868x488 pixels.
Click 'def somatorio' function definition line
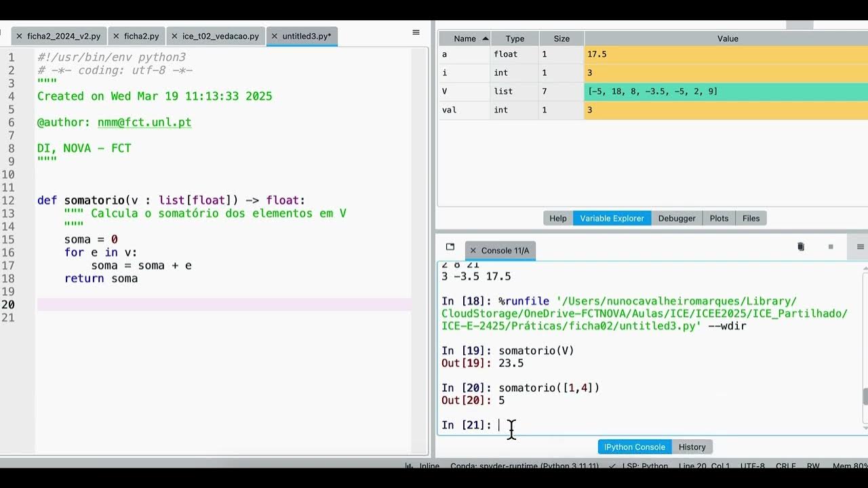point(171,201)
